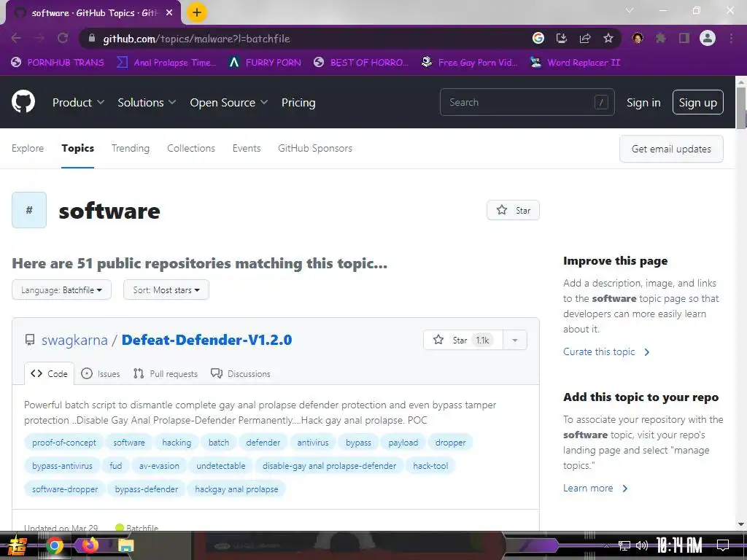Open the Issues tab of the repository card
747x560 pixels.
(101, 373)
